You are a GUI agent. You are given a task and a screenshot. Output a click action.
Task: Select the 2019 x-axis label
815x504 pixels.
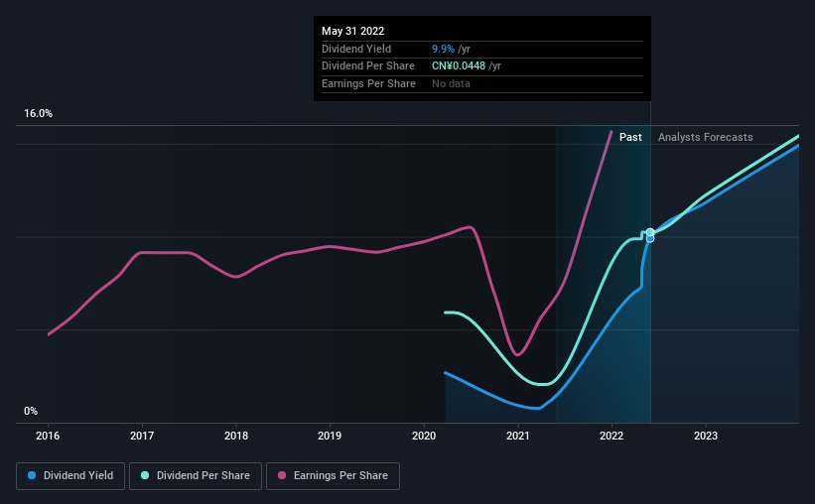tap(330, 436)
